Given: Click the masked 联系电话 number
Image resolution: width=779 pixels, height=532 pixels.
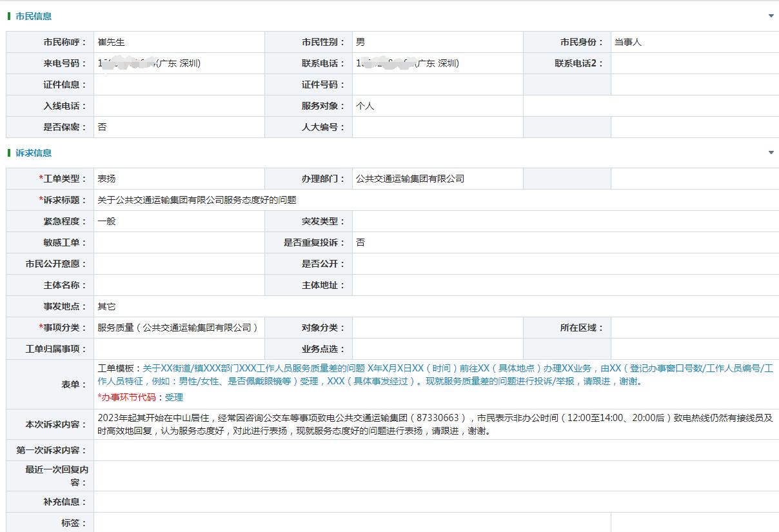Looking at the screenshot, I should 407,63.
